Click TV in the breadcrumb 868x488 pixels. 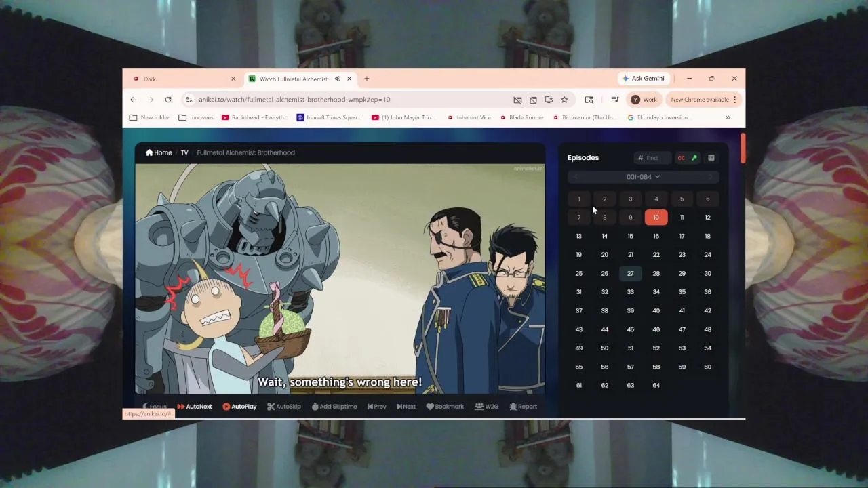tap(184, 152)
